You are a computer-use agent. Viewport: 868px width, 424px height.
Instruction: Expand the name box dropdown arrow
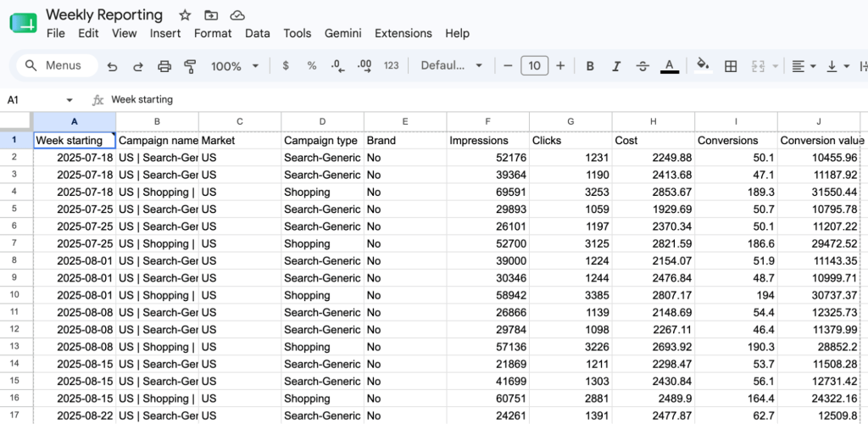click(70, 100)
